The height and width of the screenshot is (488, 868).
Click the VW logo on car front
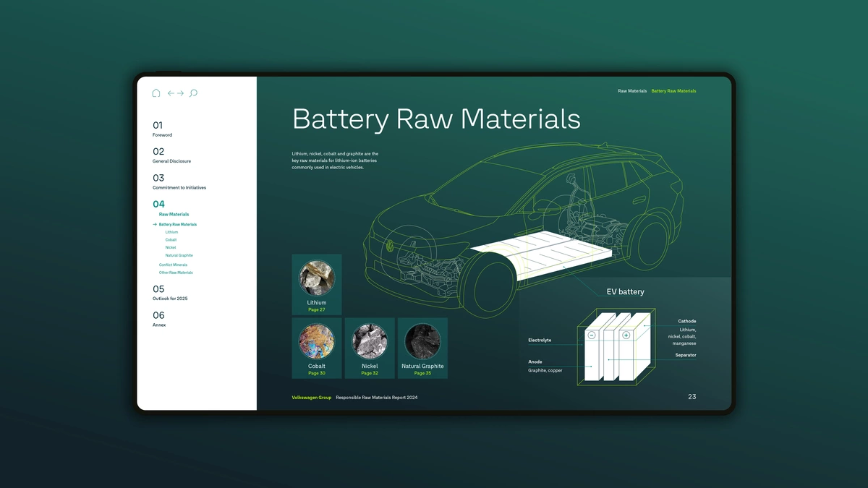[388, 246]
